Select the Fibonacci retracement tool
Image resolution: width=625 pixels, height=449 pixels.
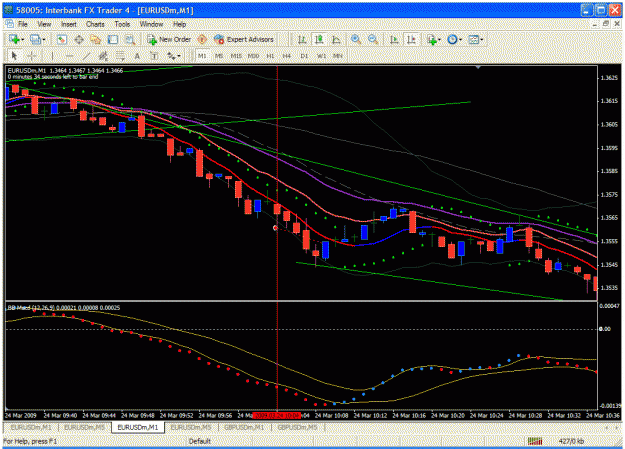(x=120, y=56)
